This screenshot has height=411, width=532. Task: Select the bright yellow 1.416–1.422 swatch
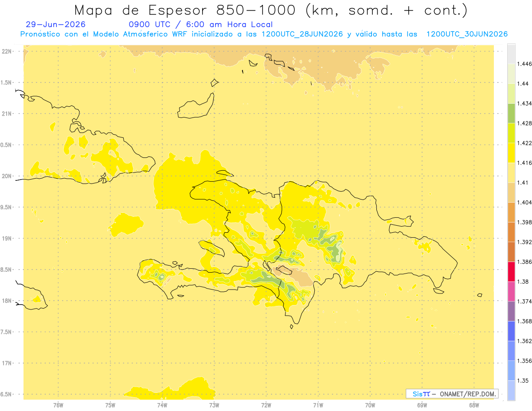511,153
